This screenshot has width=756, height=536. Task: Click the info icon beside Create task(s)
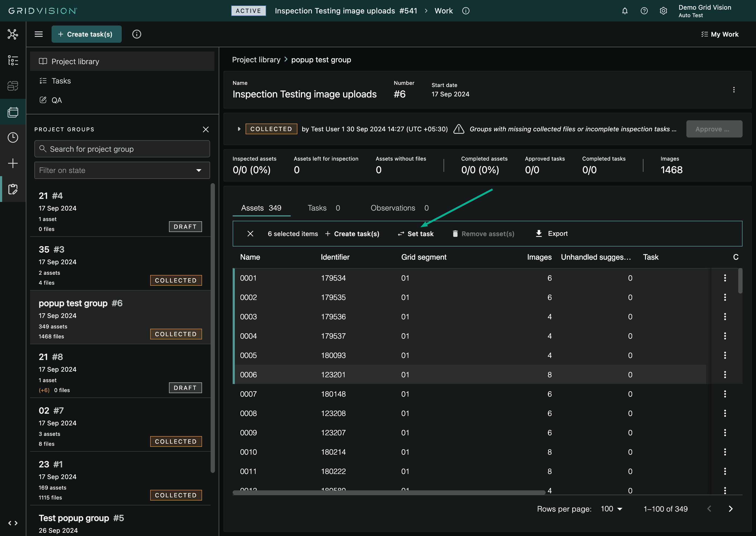137,34
